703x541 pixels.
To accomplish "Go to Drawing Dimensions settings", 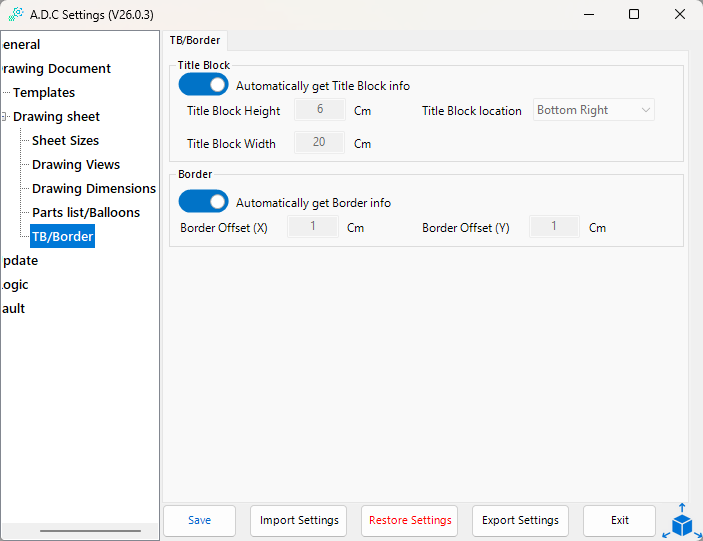I will 93,189.
